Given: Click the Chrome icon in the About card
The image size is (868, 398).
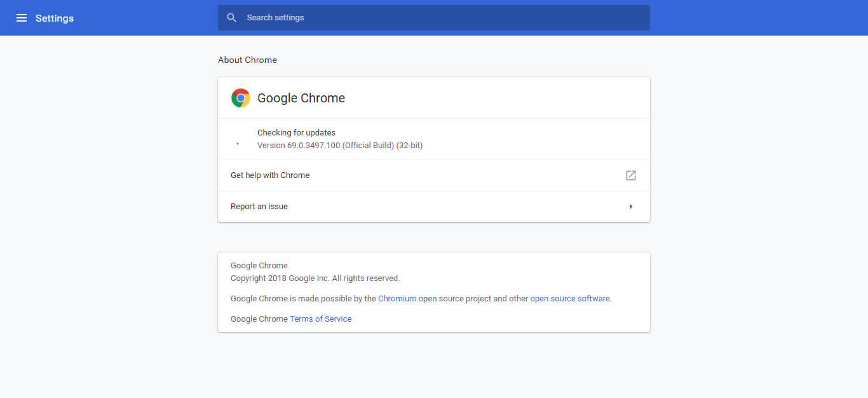Looking at the screenshot, I should pos(241,97).
